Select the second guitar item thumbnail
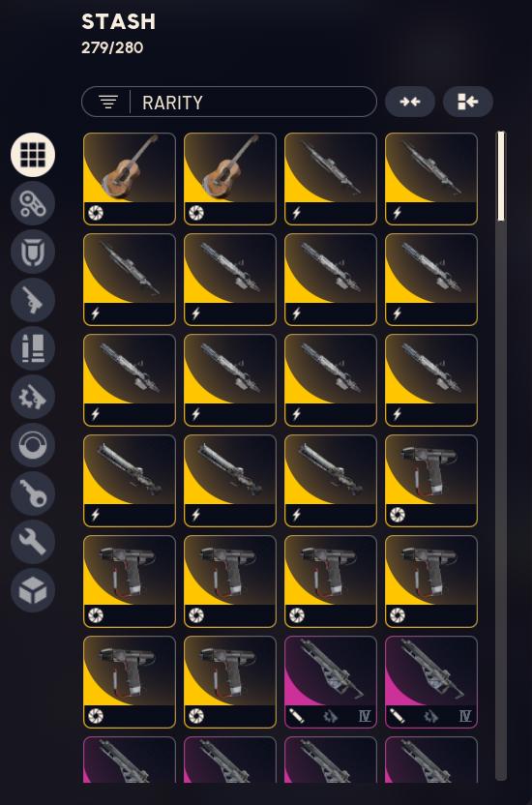Viewport: 532px width, 805px height. 230,179
